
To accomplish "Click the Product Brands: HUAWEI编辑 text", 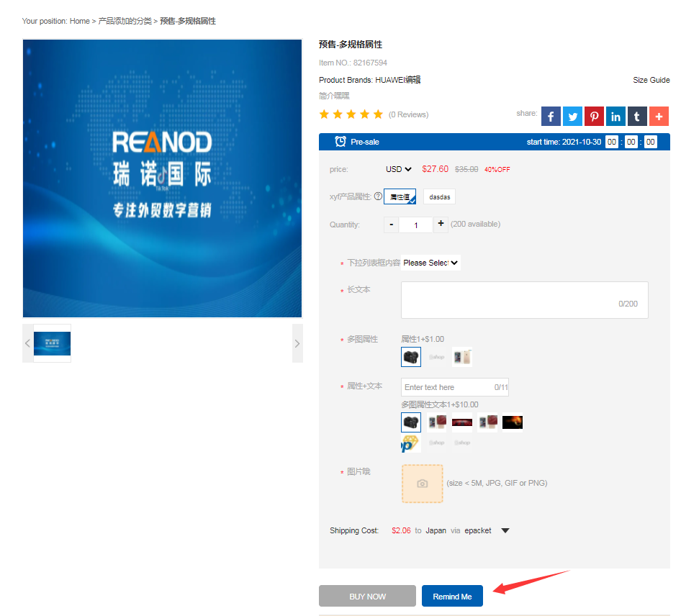I will [x=369, y=80].
